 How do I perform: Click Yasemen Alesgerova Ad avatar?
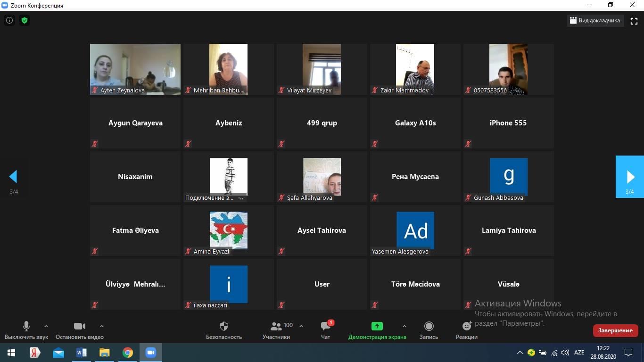[415, 230]
